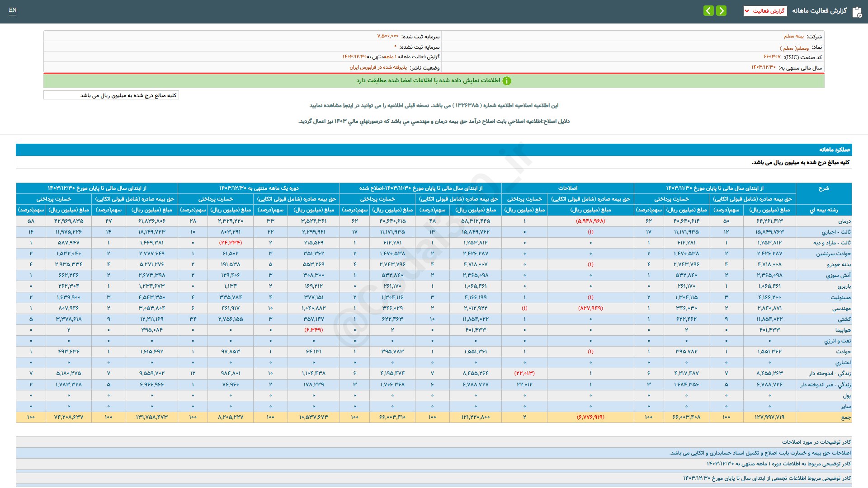Click the red total correction (۶,۷۷۶,۹۱۹)

(590, 417)
